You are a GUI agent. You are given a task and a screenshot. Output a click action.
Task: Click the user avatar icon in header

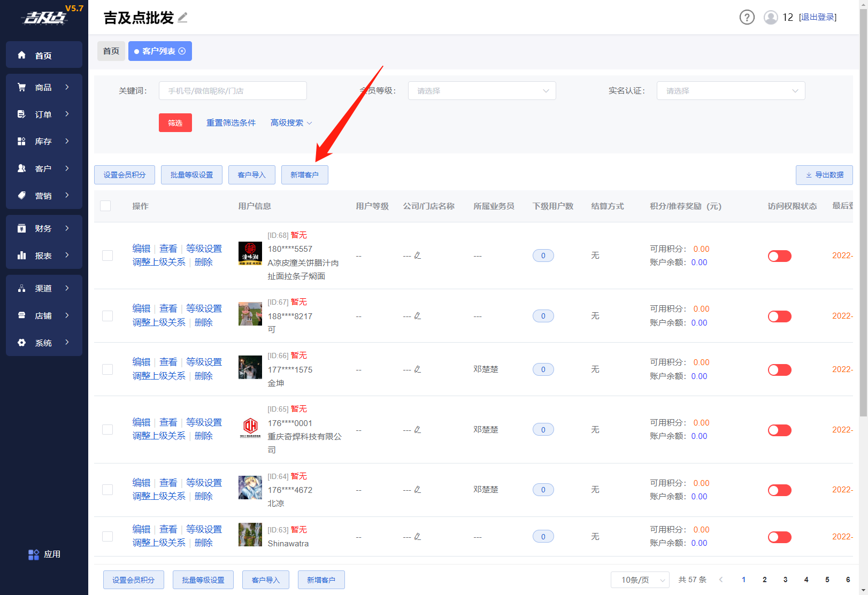(x=770, y=18)
